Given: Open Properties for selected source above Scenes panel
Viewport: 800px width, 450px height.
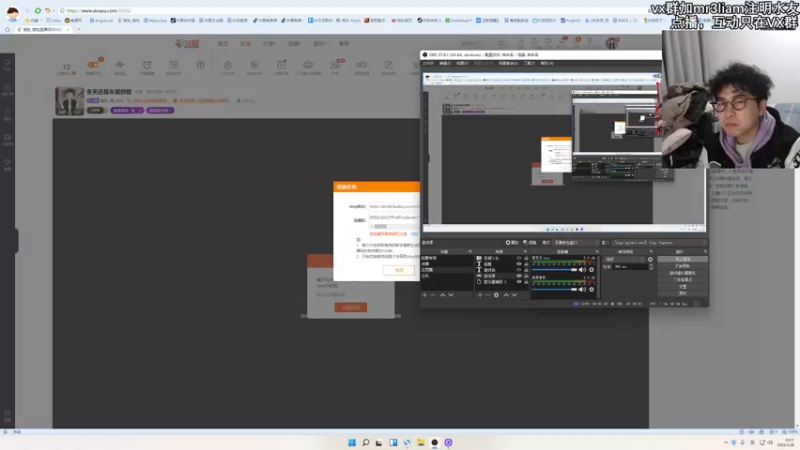Looking at the screenshot, I should click(512, 242).
